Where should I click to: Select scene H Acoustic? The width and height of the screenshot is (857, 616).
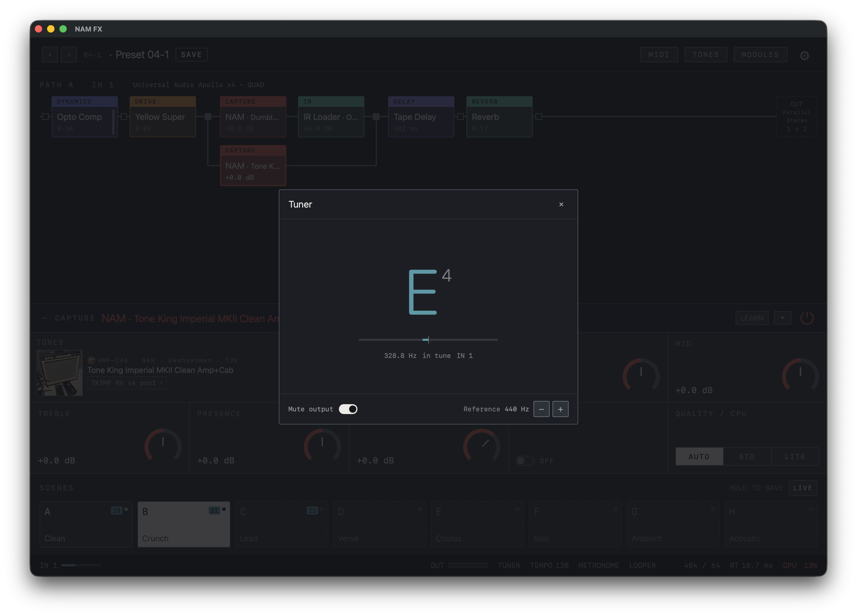[x=771, y=524]
